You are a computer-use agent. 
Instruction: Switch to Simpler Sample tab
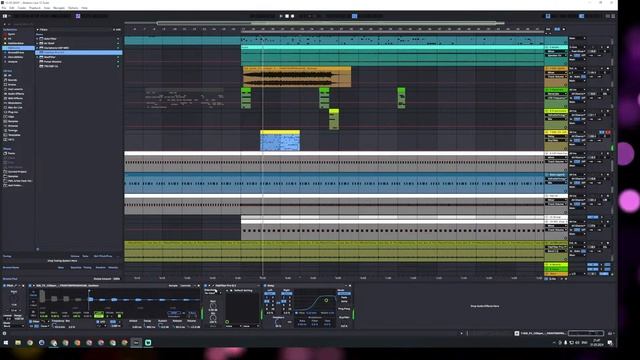coord(173,286)
